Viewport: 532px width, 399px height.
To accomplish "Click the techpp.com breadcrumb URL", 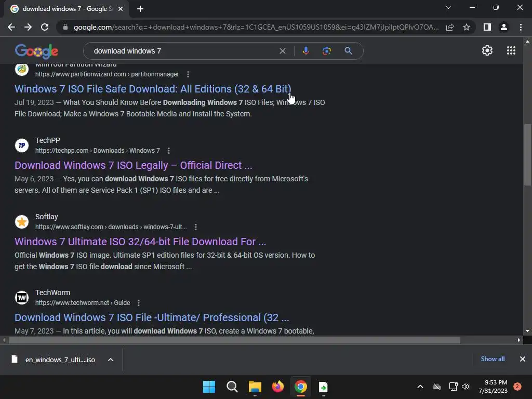I will click(97, 151).
